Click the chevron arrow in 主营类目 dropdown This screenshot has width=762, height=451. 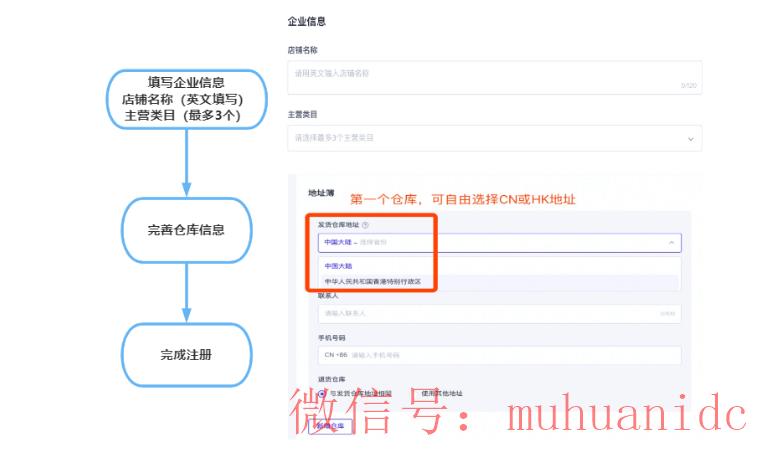click(690, 139)
